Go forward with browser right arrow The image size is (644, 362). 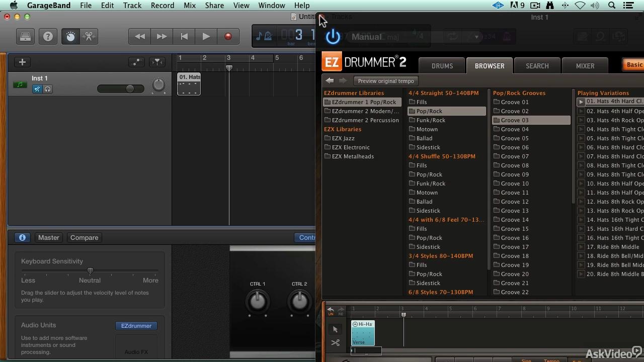[x=343, y=80]
